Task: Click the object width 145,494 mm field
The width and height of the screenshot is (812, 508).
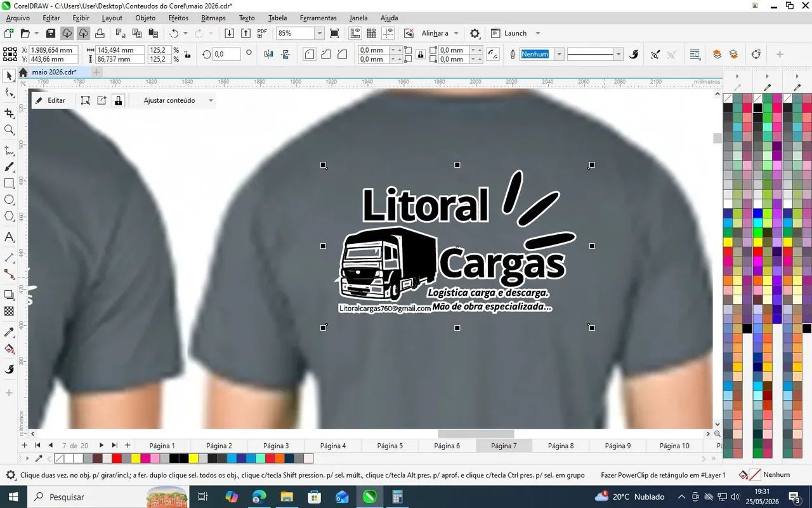Action: tap(119, 50)
